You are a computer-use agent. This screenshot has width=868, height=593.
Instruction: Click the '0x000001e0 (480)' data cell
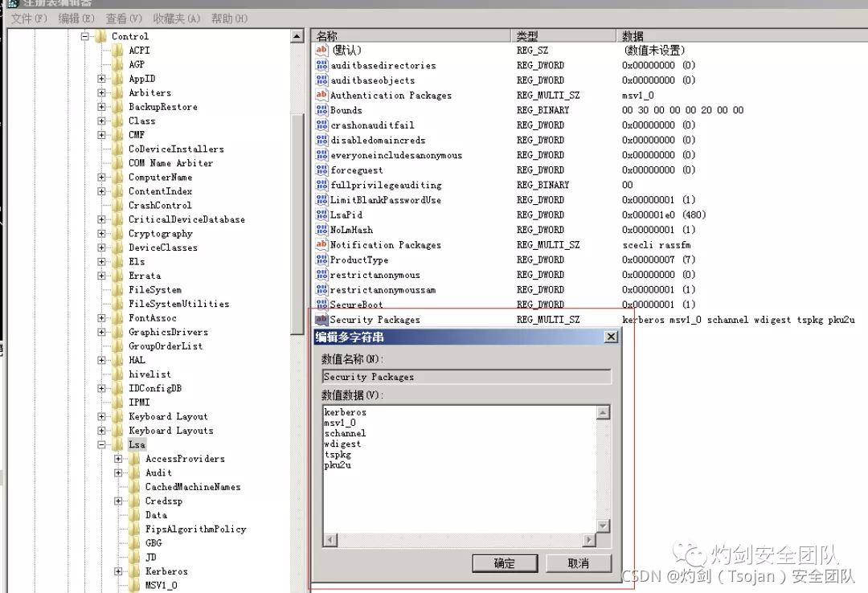pos(664,215)
